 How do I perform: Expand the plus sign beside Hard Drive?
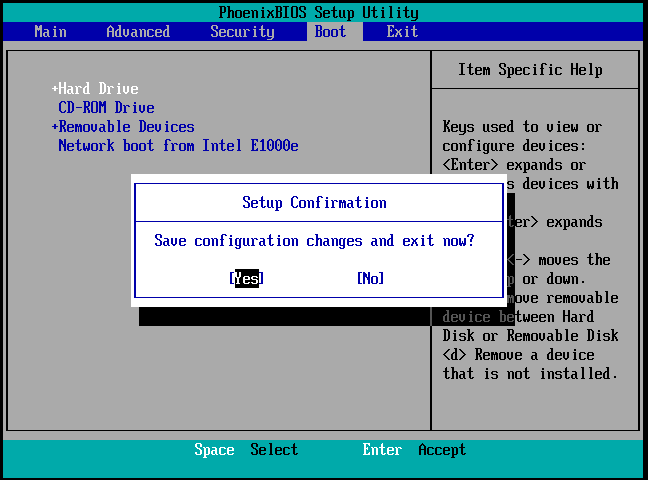pyautogui.click(x=55, y=89)
